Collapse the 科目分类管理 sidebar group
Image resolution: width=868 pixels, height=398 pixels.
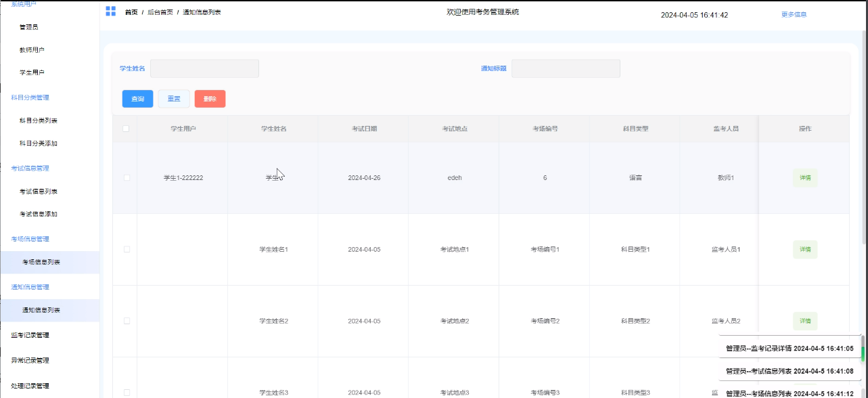(x=30, y=97)
